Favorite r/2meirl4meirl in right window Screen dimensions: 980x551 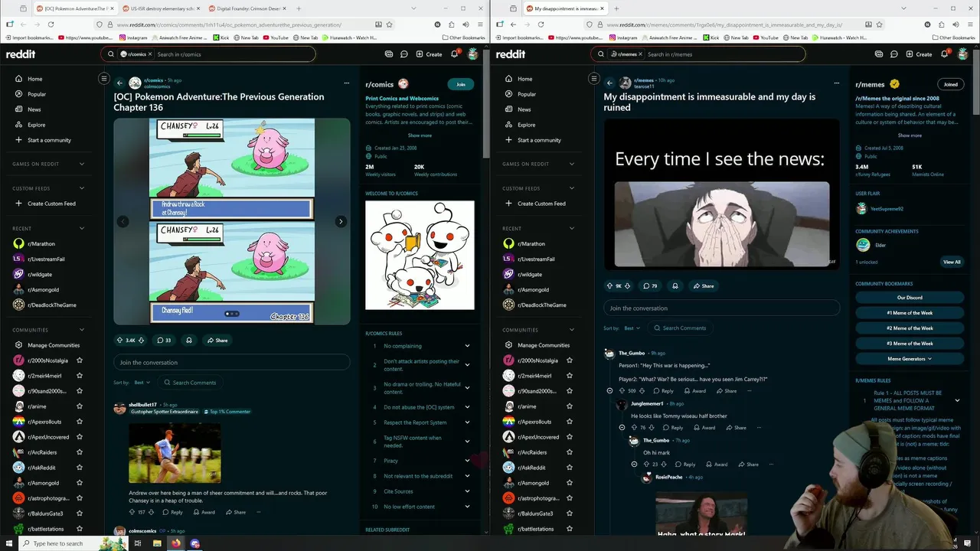(570, 376)
